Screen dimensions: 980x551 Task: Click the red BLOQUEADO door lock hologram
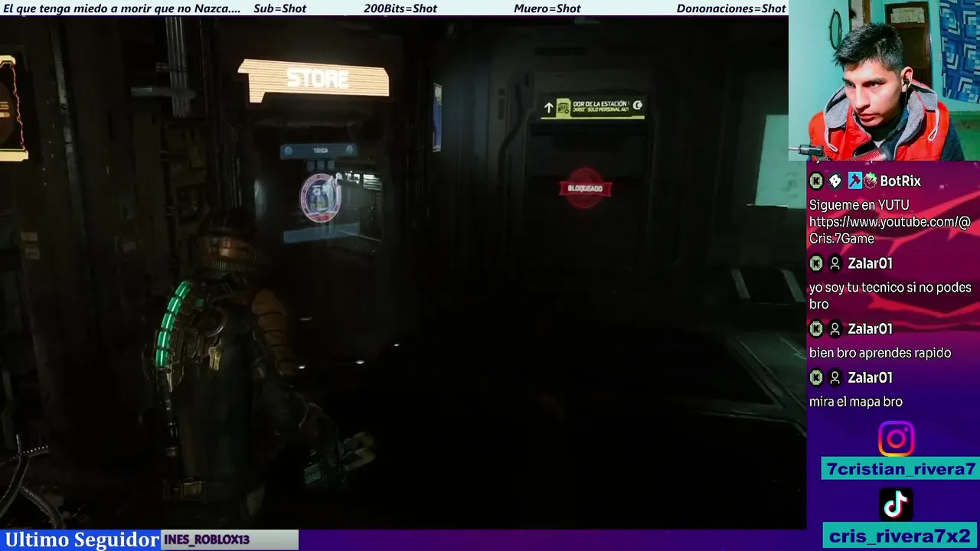pyautogui.click(x=585, y=188)
